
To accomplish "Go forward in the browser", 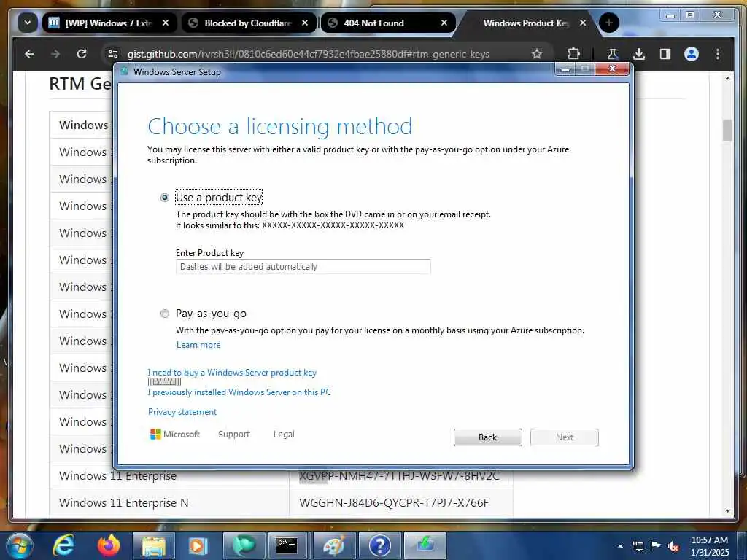I will coord(55,54).
